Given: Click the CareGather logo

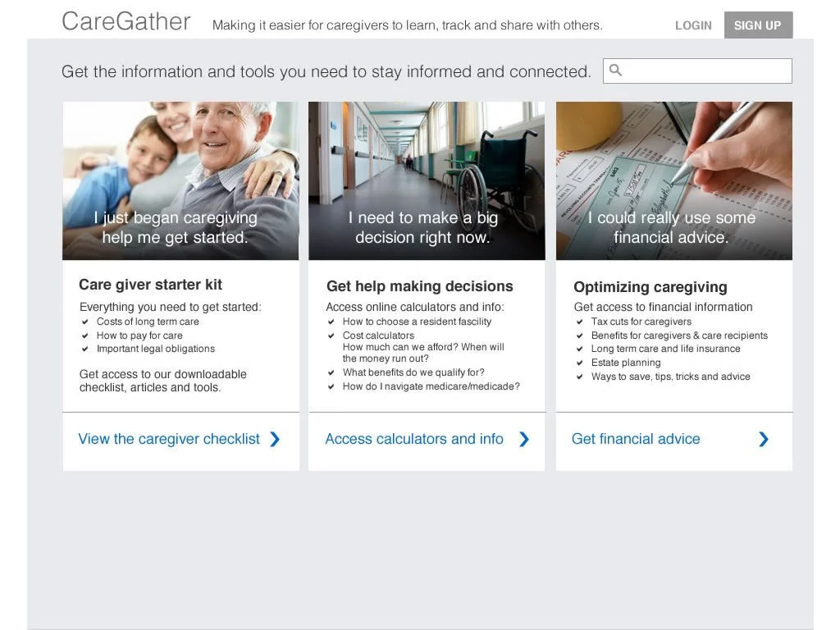Looking at the screenshot, I should coord(126,22).
